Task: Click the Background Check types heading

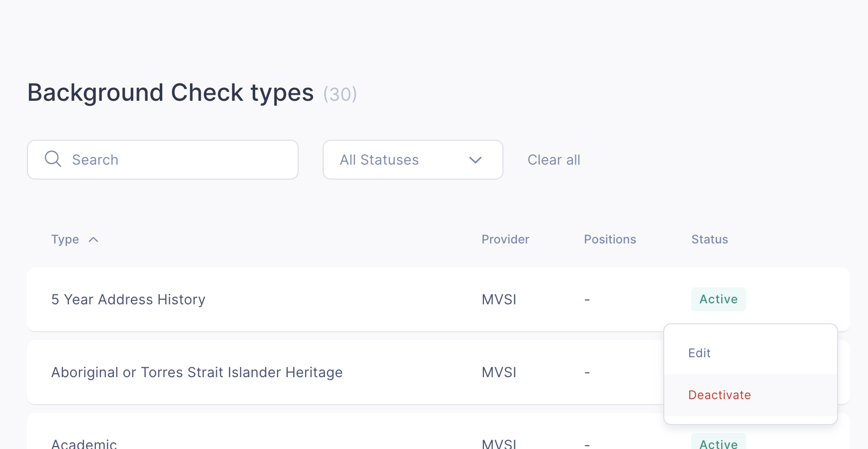Action: coord(171,93)
